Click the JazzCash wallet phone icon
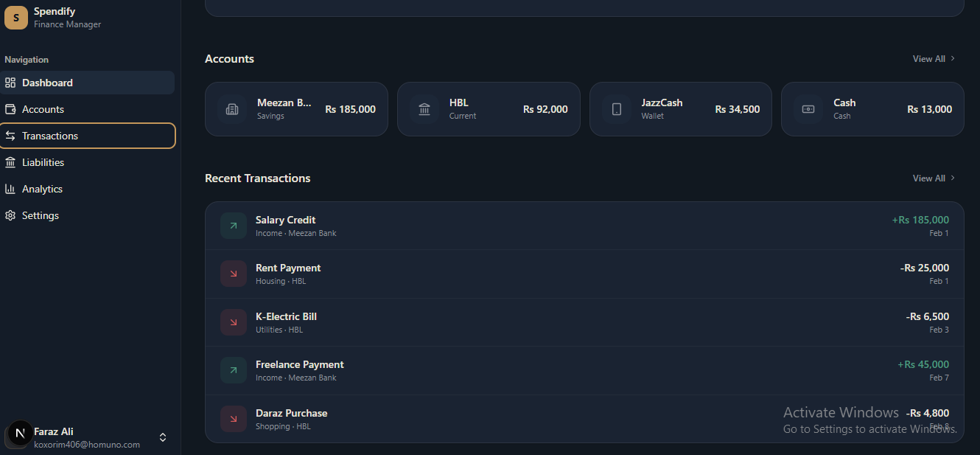 [617, 109]
